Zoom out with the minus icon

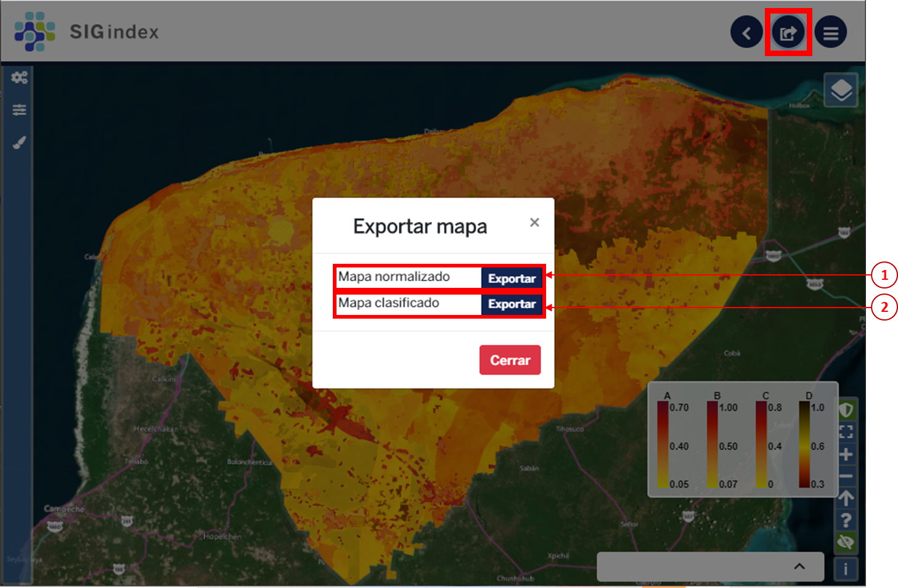tap(846, 476)
